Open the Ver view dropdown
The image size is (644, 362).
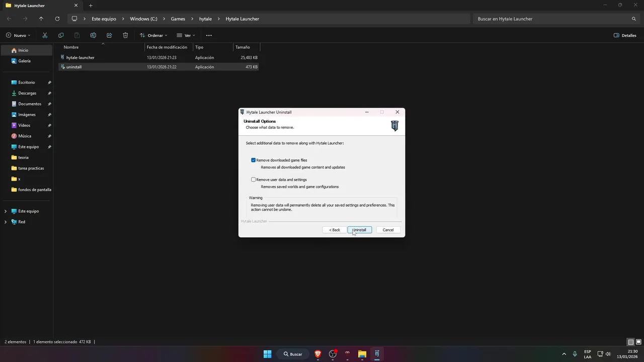(186, 35)
